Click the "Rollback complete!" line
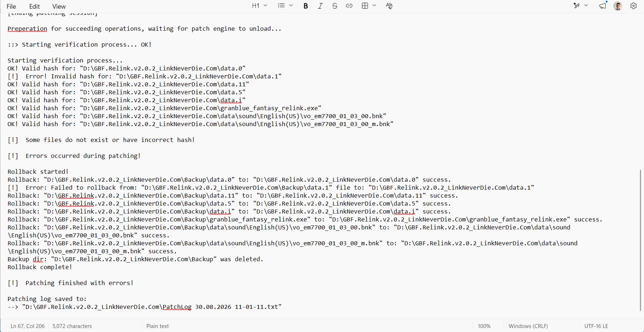Viewport: 644px width, 332px height. pyautogui.click(x=40, y=267)
